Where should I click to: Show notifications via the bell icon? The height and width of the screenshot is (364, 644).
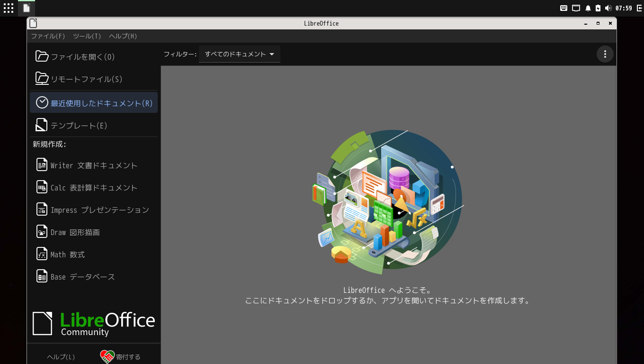588,8
